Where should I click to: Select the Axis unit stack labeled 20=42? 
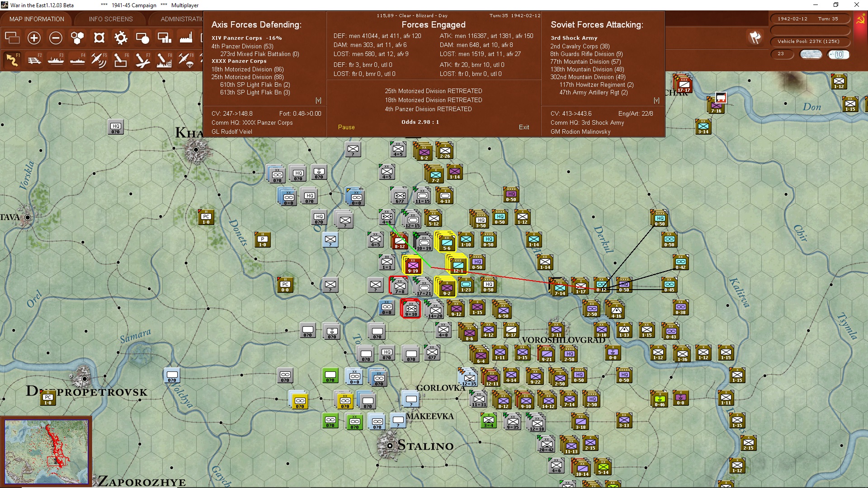(546, 445)
